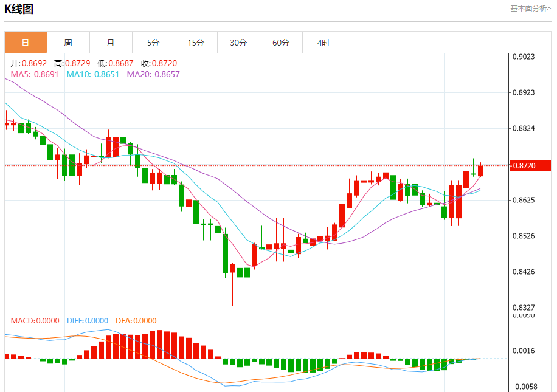This screenshot has height=392, width=557.
Task: Open the 4时 timeframe tab
Action: (324, 43)
